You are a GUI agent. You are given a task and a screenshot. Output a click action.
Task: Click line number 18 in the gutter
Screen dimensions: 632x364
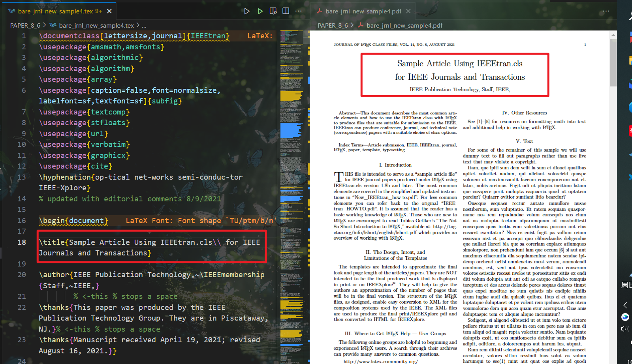22,242
